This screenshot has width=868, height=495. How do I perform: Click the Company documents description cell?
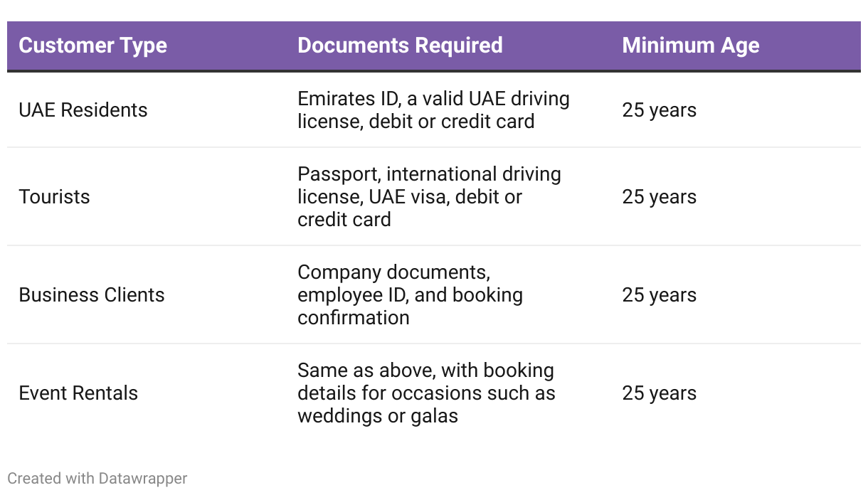click(410, 295)
